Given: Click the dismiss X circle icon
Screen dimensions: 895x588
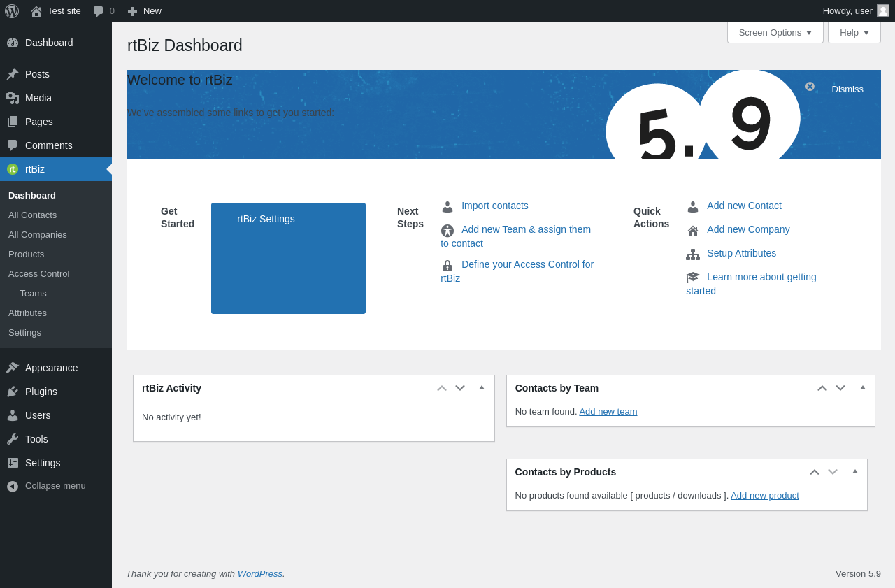Looking at the screenshot, I should (x=810, y=87).
